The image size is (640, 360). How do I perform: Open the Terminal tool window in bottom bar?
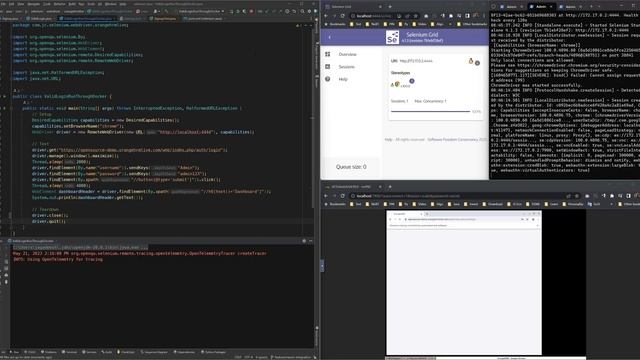(69, 352)
